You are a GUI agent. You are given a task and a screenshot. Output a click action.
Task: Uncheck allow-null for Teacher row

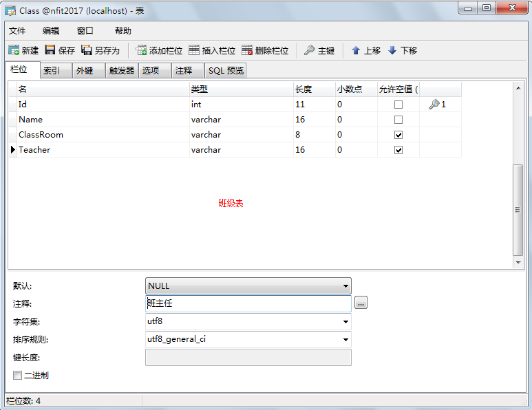(x=398, y=150)
